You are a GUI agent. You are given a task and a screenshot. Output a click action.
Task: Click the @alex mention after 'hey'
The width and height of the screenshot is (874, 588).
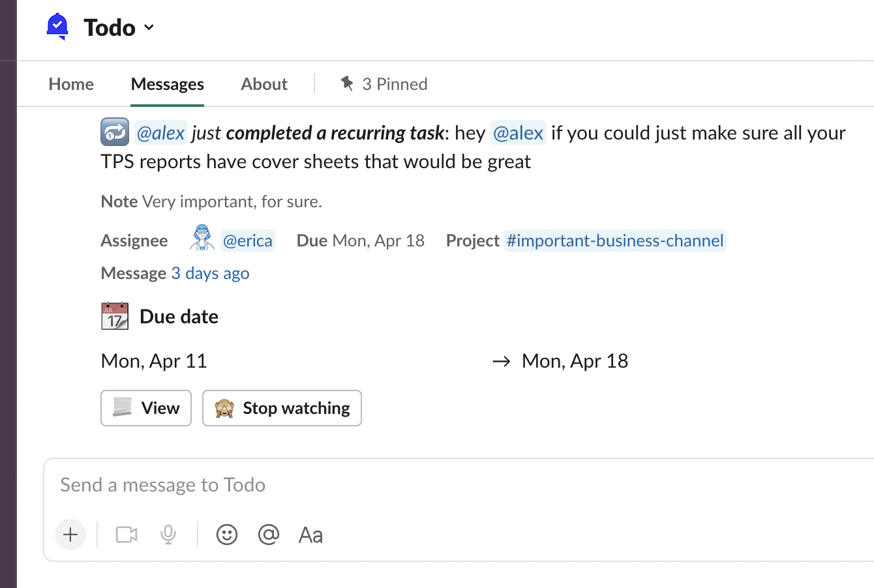(x=518, y=133)
